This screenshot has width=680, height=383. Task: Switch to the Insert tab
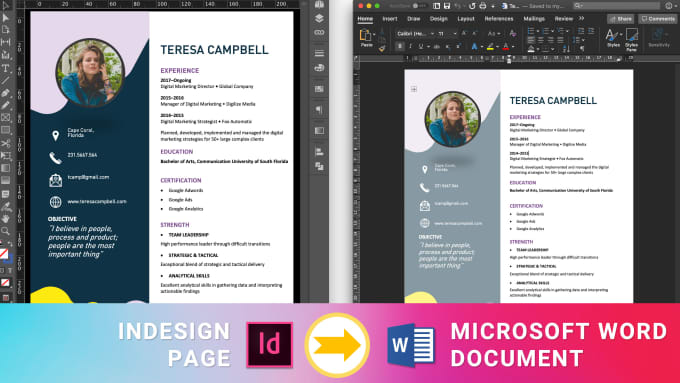tap(389, 19)
